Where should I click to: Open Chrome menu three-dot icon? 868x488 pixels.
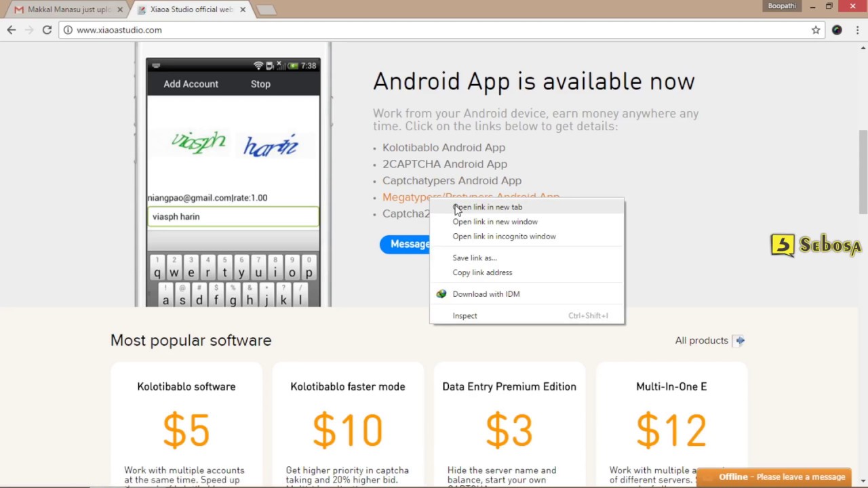(x=856, y=30)
